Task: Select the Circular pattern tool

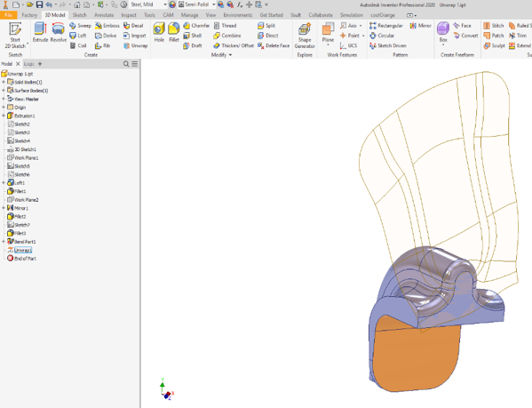Action: point(382,36)
